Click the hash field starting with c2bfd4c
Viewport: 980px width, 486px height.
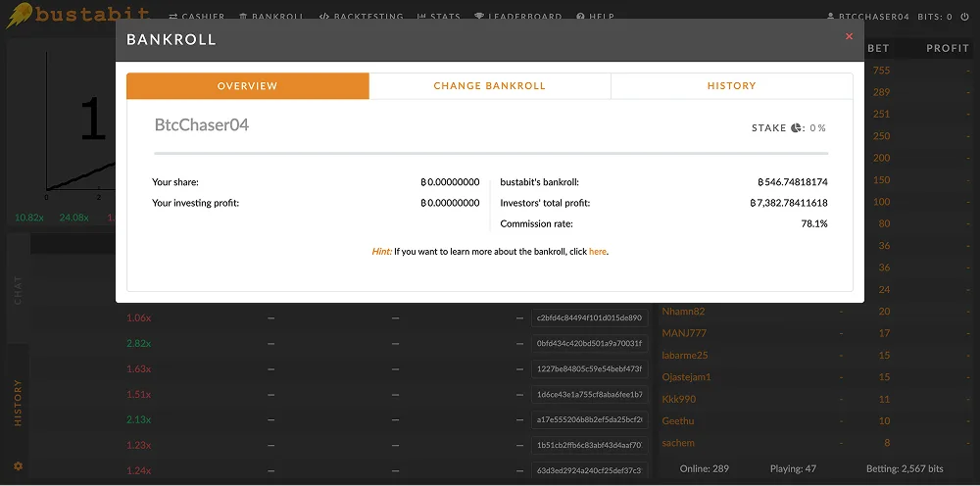click(x=589, y=317)
